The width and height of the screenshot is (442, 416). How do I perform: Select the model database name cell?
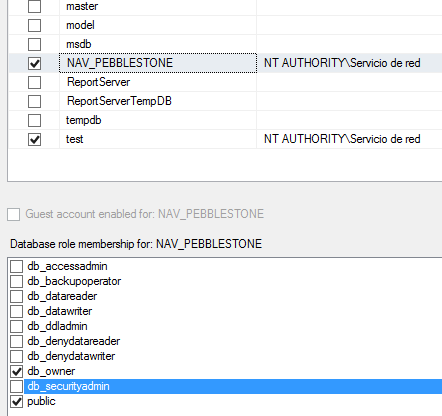pyautogui.click(x=158, y=25)
